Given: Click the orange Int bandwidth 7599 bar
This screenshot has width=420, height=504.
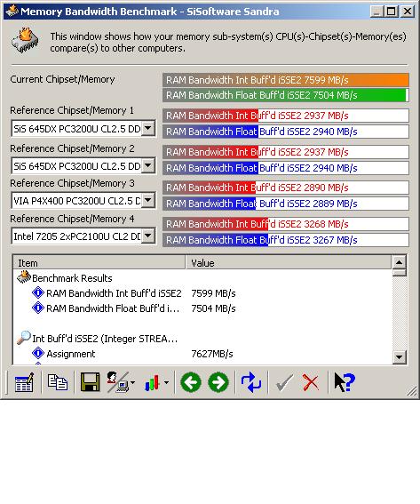Looking at the screenshot, I should (x=285, y=80).
